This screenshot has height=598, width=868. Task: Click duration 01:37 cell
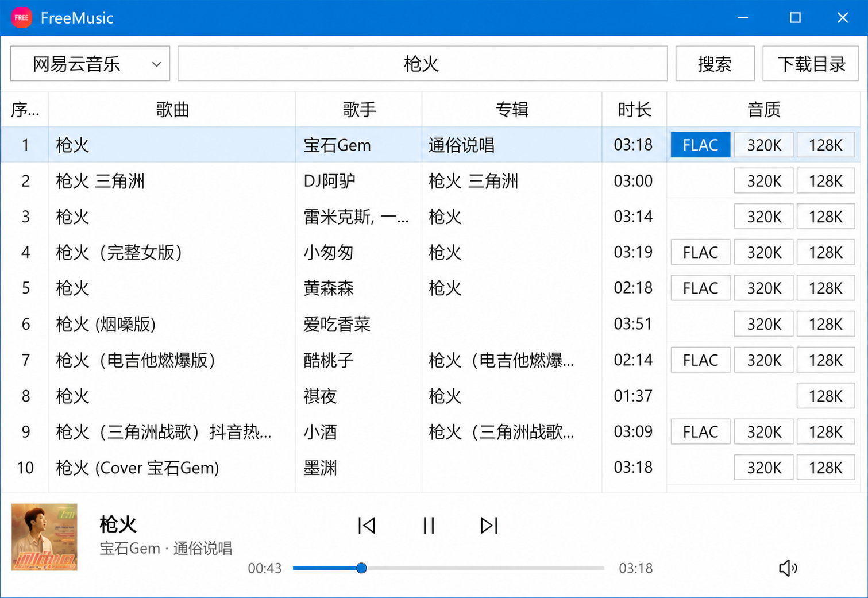pyautogui.click(x=633, y=396)
